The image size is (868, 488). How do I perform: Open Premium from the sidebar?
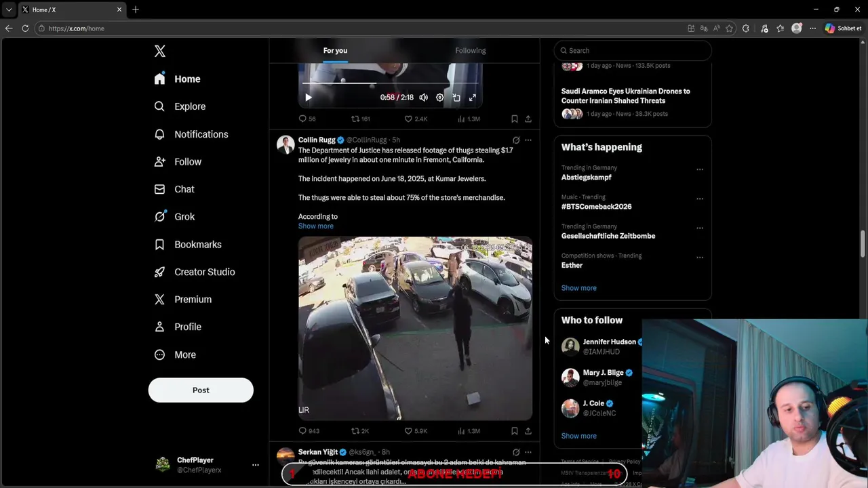[183, 299]
